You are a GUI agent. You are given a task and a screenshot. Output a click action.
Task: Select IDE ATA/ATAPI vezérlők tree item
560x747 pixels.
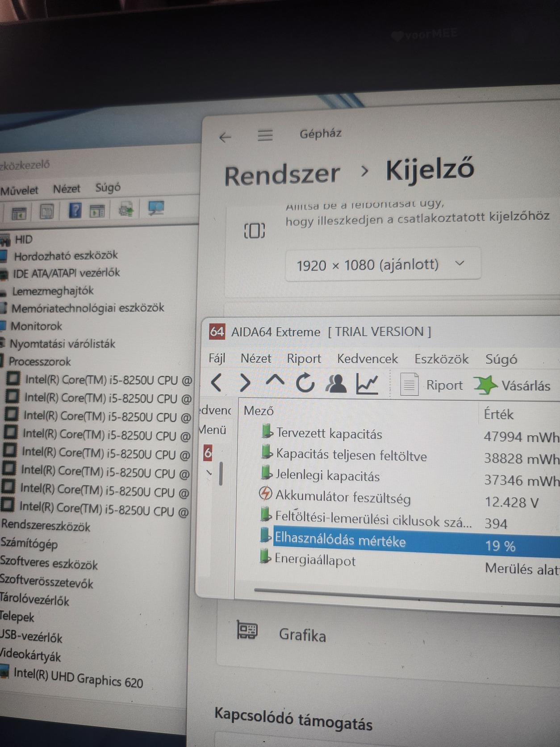(66, 273)
